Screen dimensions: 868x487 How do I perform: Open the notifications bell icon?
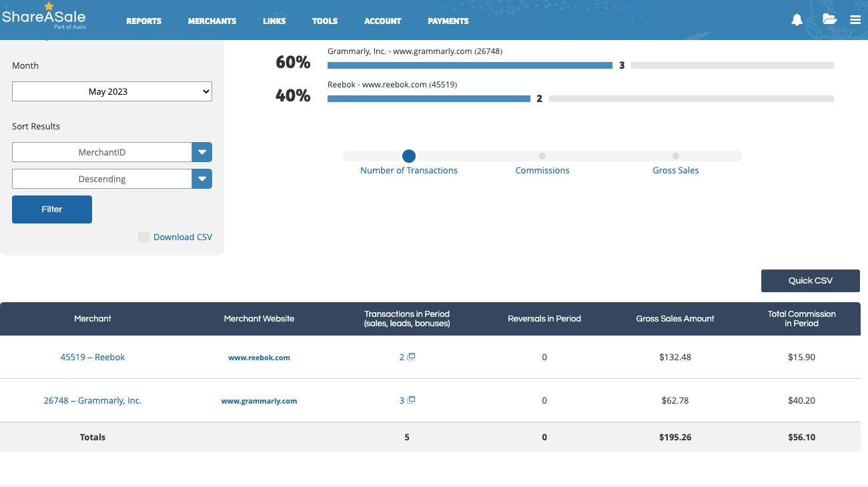[x=797, y=20]
